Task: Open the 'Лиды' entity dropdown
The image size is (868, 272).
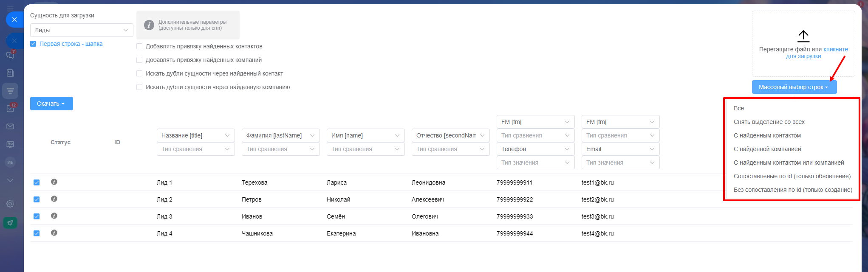Action: click(82, 30)
